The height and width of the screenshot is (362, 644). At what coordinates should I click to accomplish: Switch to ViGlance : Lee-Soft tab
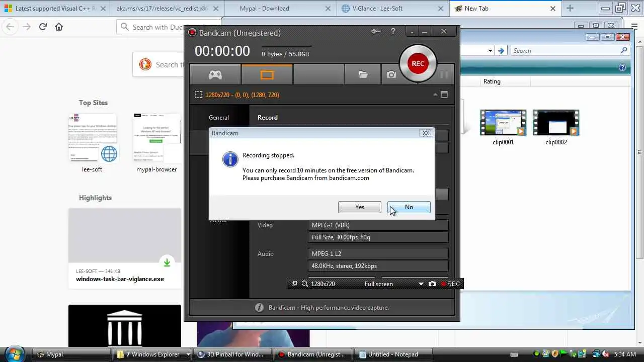tap(392, 9)
